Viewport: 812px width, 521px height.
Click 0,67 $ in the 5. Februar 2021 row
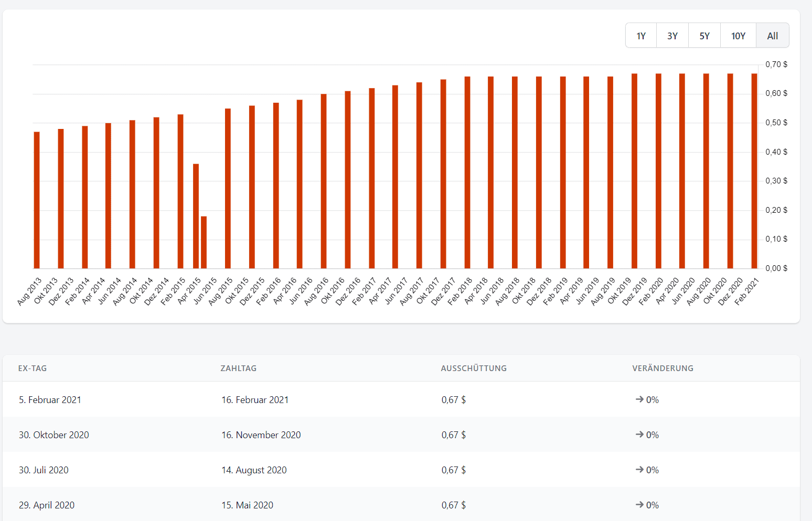coord(454,400)
